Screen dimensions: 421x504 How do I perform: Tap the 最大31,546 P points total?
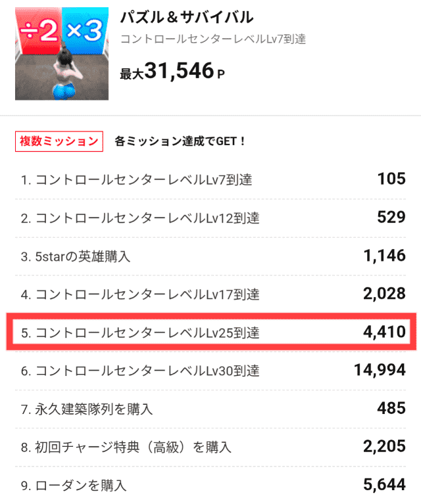[x=172, y=72]
